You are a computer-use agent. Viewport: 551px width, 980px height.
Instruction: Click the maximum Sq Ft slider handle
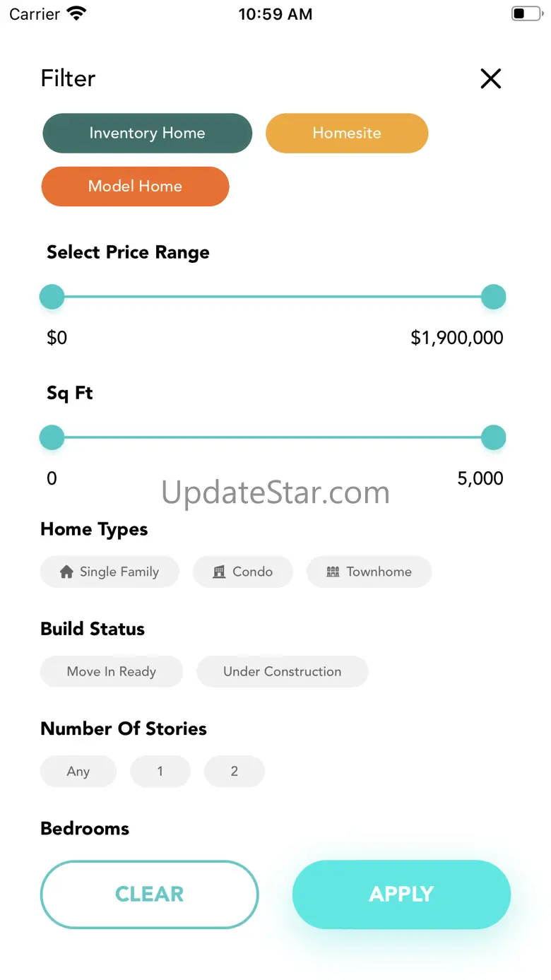(x=493, y=437)
